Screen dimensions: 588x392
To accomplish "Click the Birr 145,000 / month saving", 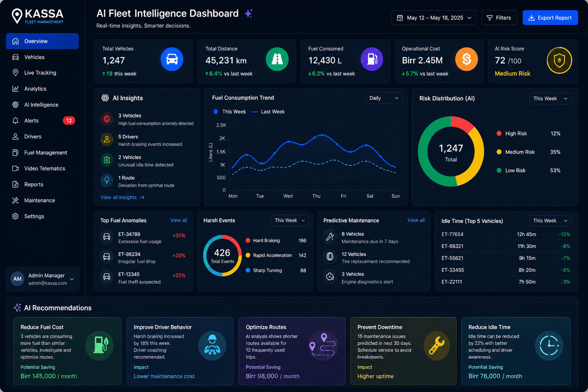I will click(x=49, y=376).
